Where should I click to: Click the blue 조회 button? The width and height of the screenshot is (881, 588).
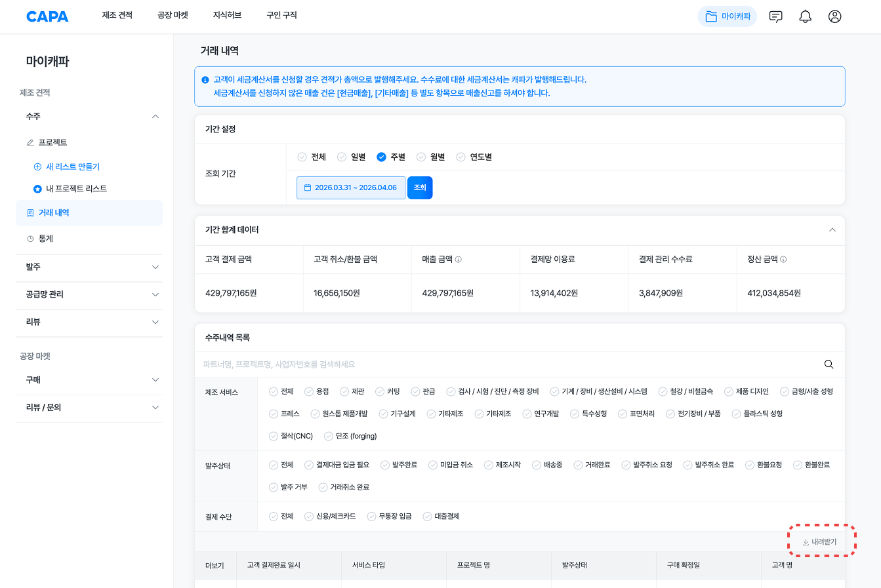click(420, 187)
